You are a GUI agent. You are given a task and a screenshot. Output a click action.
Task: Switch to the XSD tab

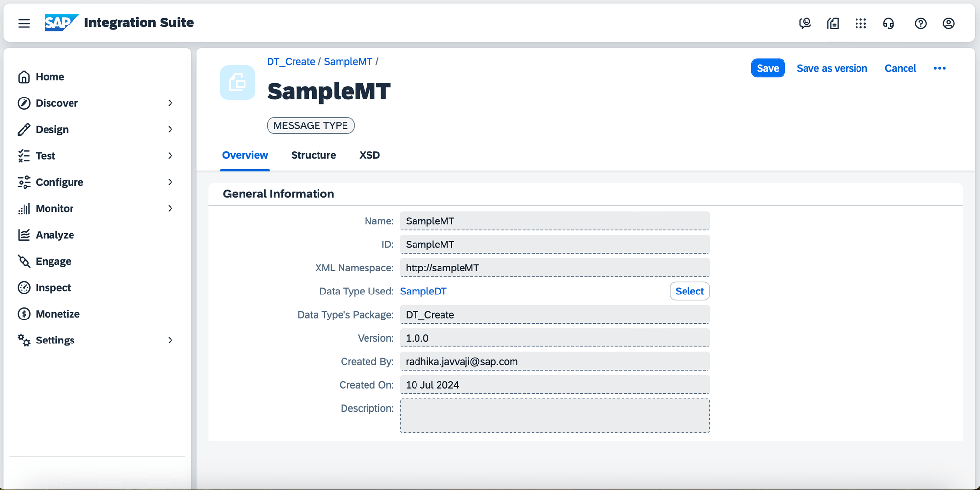(x=369, y=155)
